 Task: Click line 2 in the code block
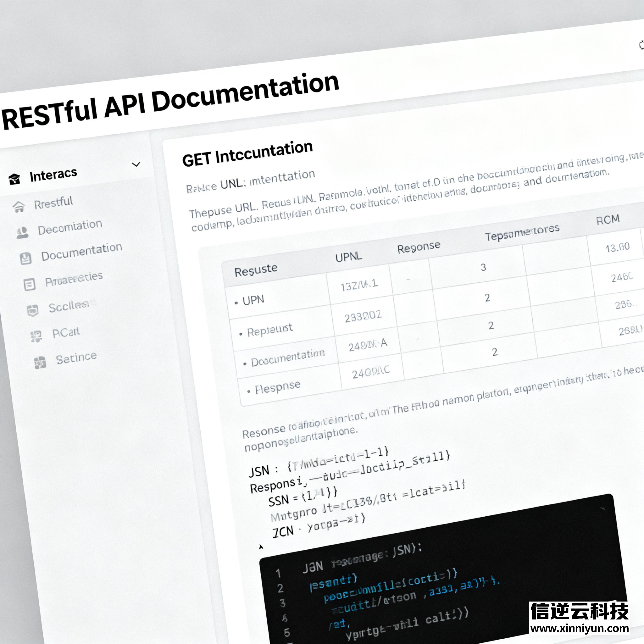pyautogui.click(x=333, y=583)
